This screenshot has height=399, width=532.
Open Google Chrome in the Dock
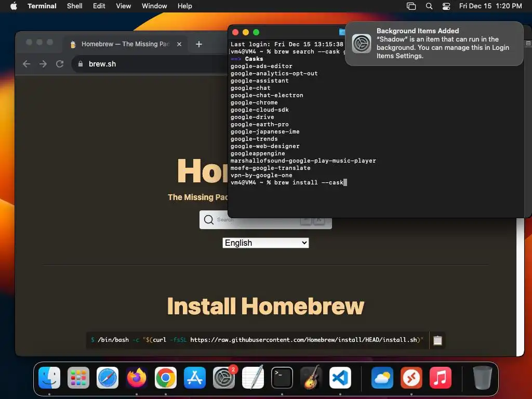tap(166, 378)
